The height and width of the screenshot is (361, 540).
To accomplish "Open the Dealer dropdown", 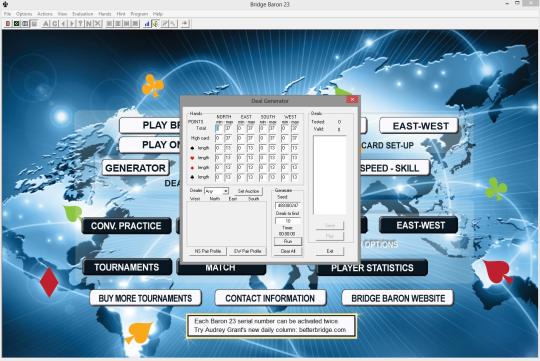I will [216, 191].
